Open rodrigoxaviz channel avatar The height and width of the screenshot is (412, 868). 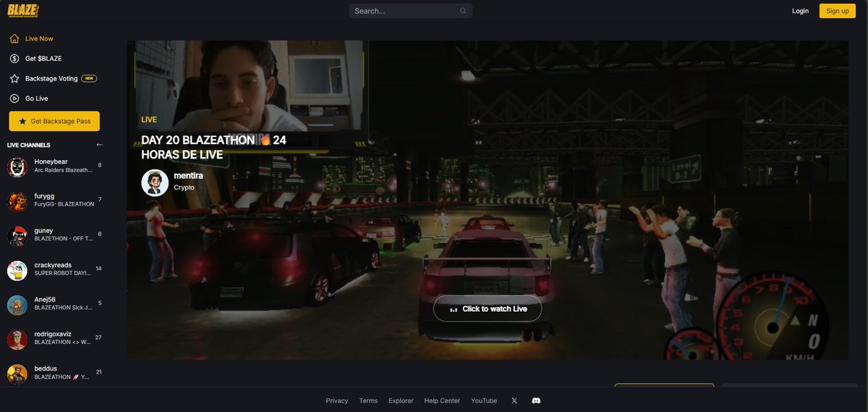(x=17, y=340)
